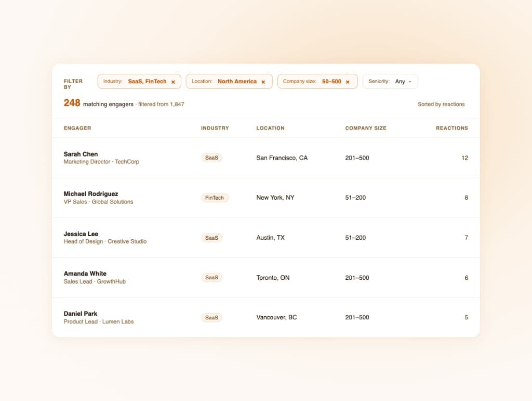Select the Toronto, ON location cell

pyautogui.click(x=273, y=278)
